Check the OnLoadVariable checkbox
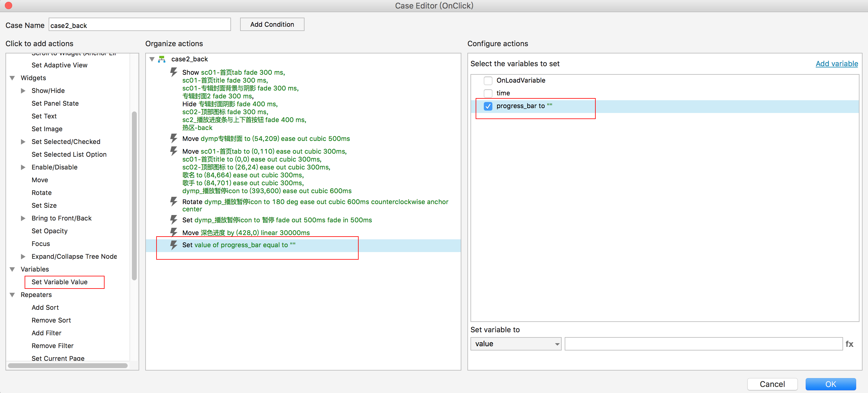The height and width of the screenshot is (393, 868). tap(487, 80)
